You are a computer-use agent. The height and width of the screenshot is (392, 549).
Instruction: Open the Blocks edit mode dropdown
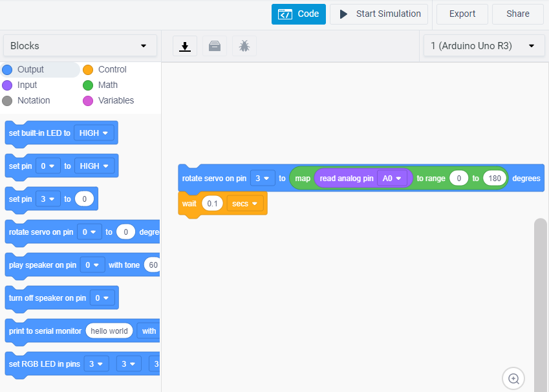(80, 45)
